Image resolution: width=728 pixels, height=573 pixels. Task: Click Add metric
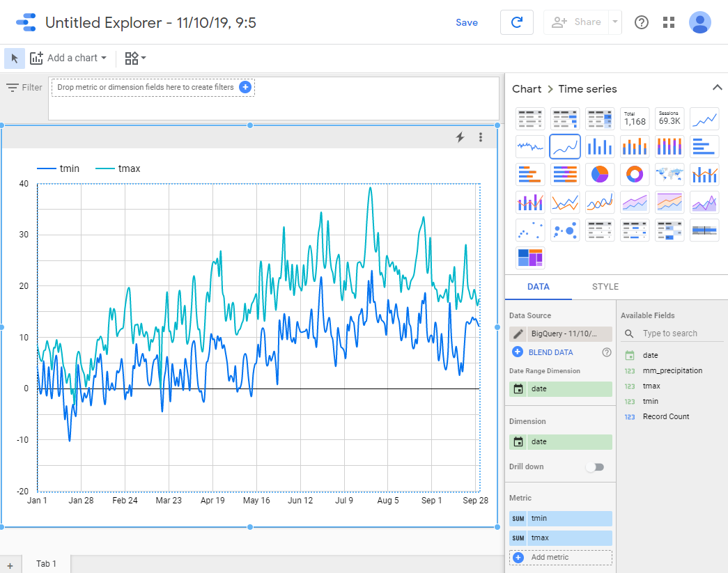coord(560,557)
